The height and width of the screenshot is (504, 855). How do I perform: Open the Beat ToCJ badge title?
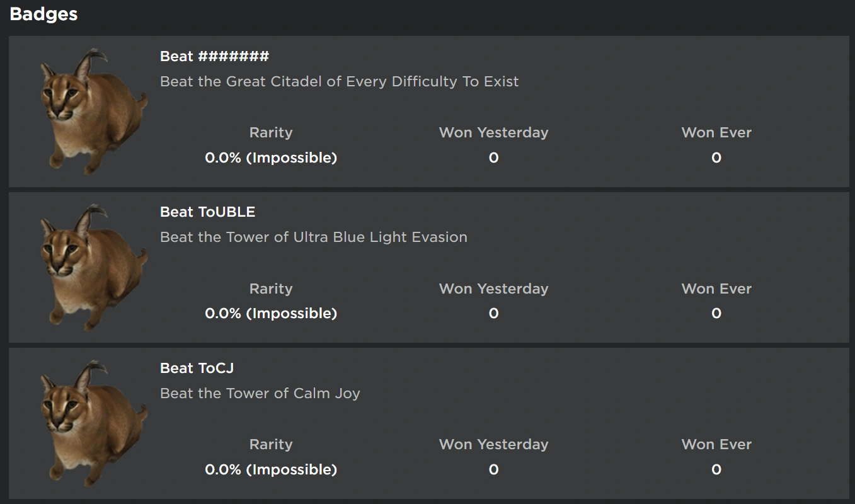tap(197, 368)
